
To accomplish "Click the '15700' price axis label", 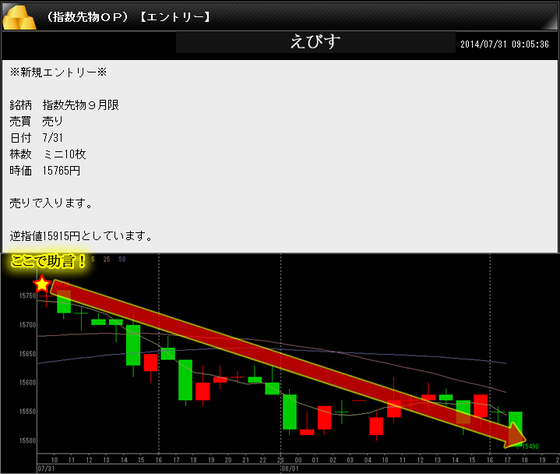I will point(28,325).
